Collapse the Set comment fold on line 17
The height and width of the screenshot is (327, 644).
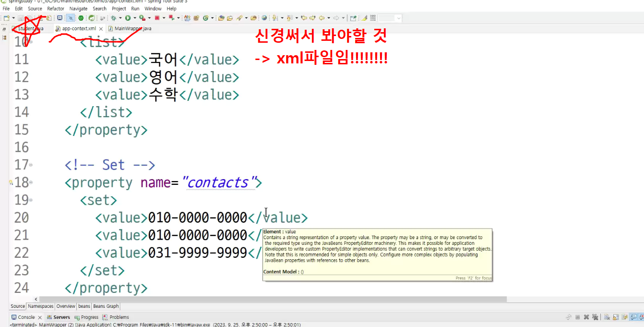coord(31,165)
